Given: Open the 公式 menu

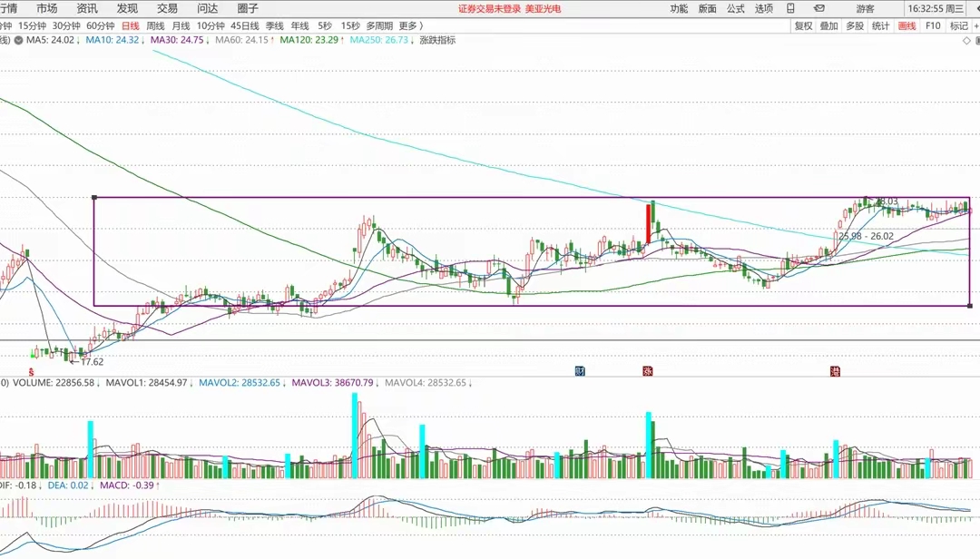Looking at the screenshot, I should click(736, 9).
